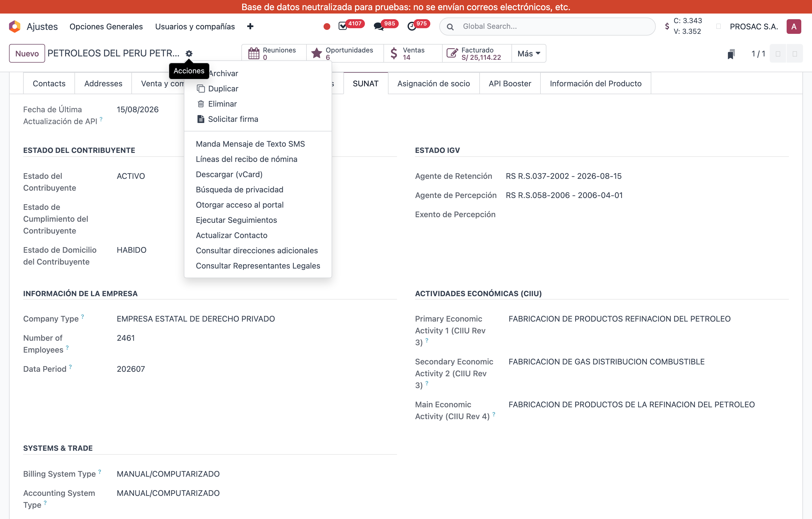
Task: Choose Descargar (vCard)
Action: coord(258,174)
